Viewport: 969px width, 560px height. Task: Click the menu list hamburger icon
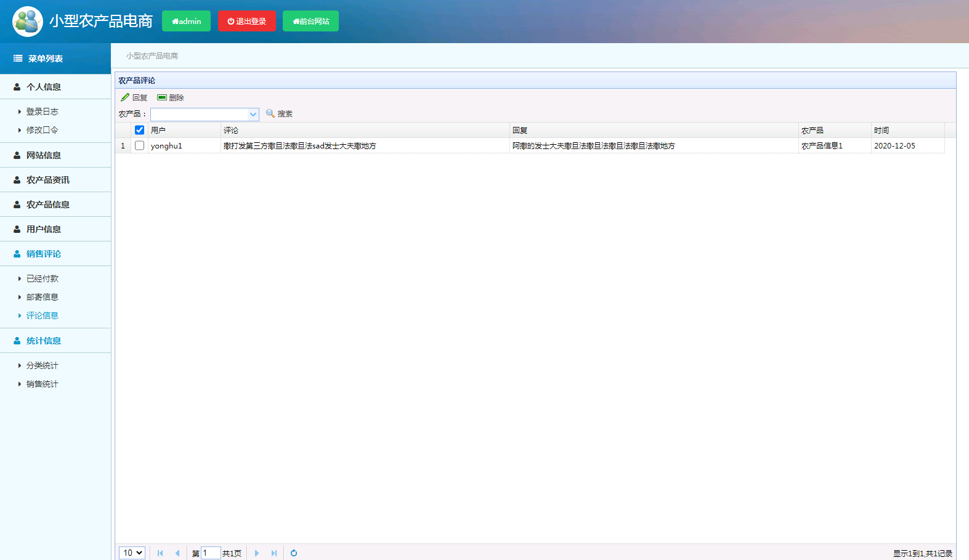coord(18,59)
